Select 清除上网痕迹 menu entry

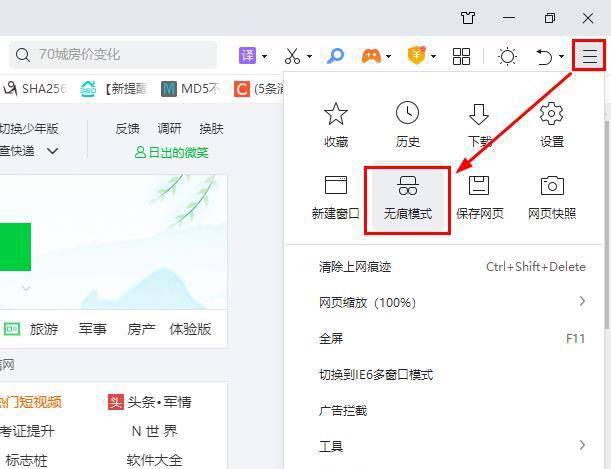pos(446,267)
